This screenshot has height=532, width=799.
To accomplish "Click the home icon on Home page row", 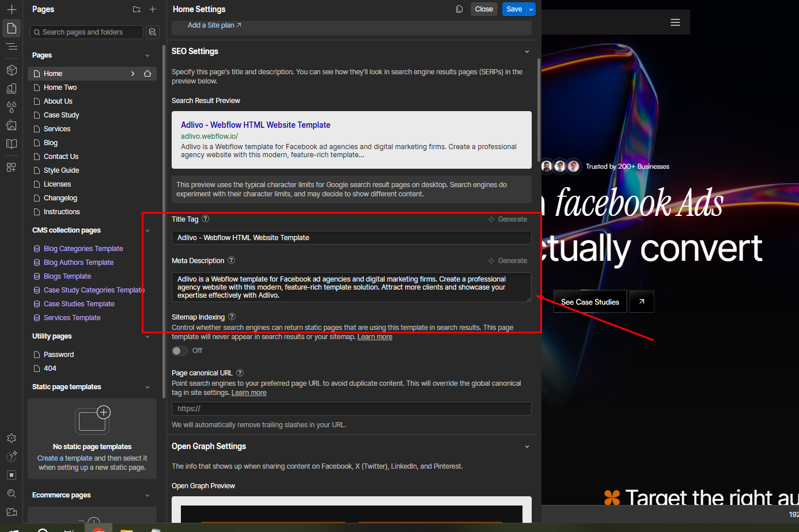I will click(147, 74).
